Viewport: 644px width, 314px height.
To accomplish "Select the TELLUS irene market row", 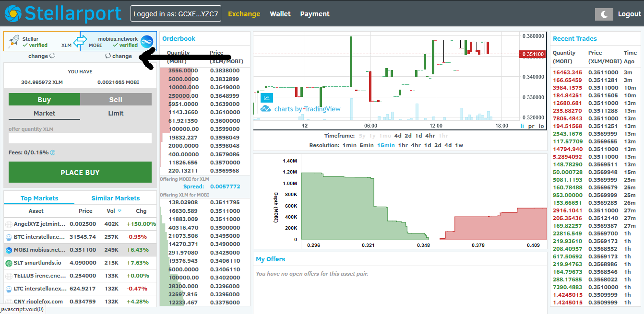I will click(x=80, y=276).
